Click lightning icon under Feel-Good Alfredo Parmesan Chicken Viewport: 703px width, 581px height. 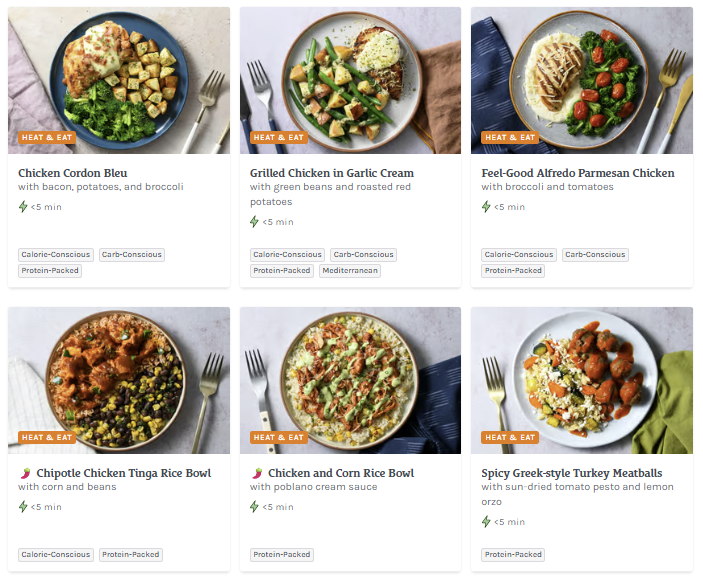pos(486,207)
